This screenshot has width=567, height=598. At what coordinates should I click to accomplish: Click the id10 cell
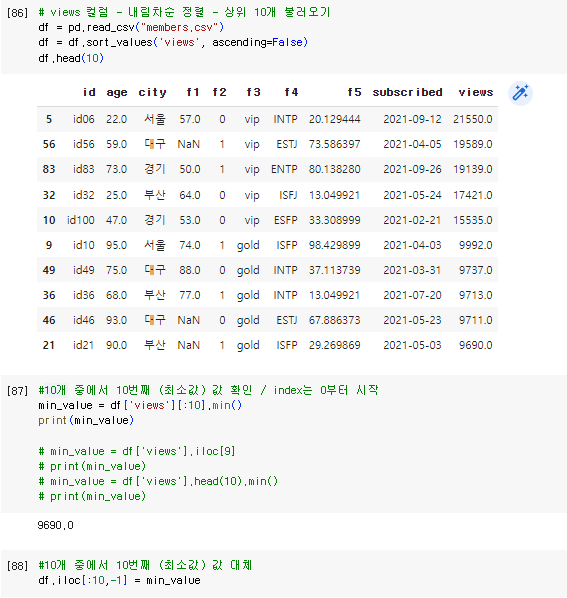coord(84,245)
